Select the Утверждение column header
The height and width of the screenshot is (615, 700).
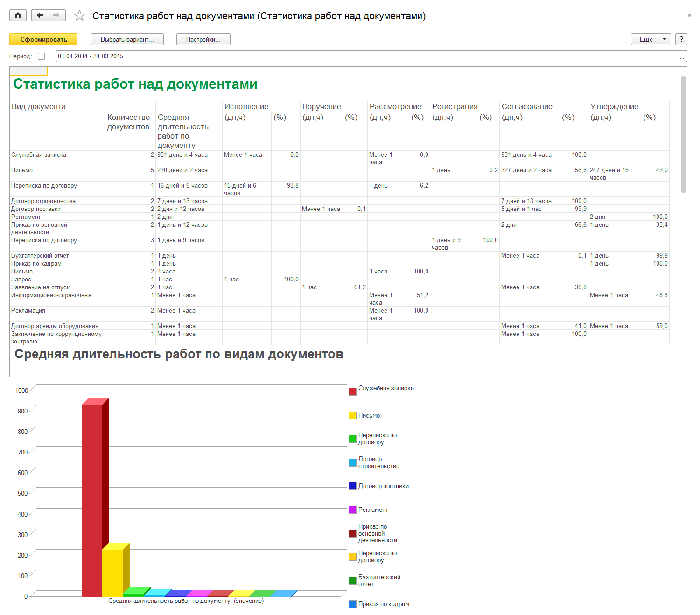(x=614, y=106)
